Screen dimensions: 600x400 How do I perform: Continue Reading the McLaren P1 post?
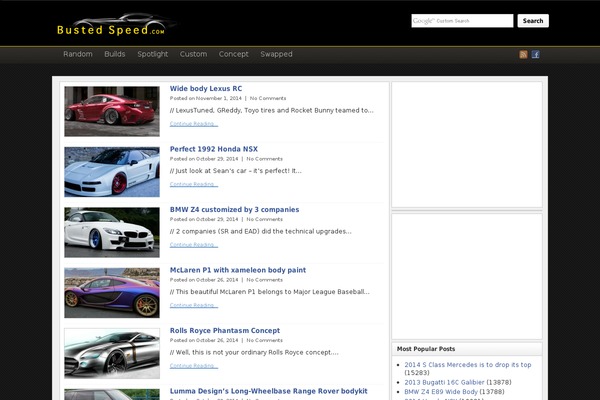[194, 305]
